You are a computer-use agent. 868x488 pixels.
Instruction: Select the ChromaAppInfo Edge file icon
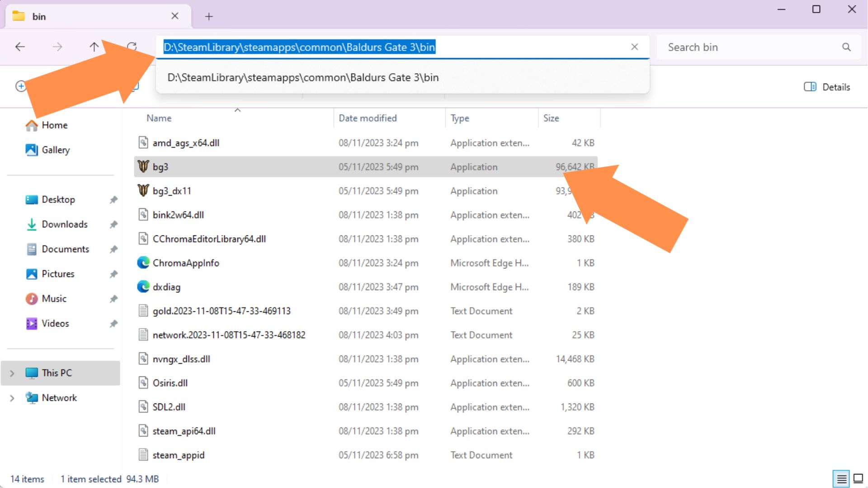pyautogui.click(x=143, y=263)
